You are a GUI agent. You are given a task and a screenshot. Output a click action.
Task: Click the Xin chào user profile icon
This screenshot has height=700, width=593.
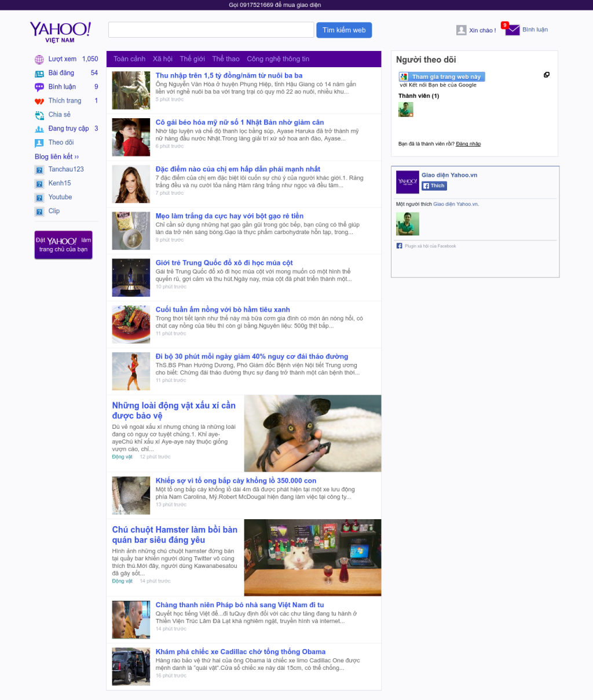coord(461,30)
